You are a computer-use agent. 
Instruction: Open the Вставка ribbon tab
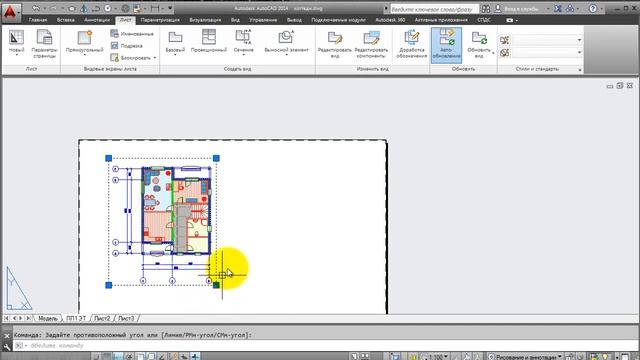coord(66,20)
